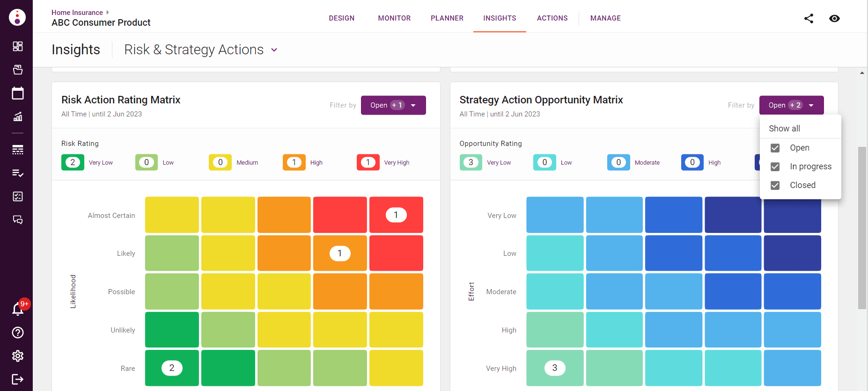Screen dimensions: 868x391
Task: Open notifications bell with 9+ badge
Action: pyautogui.click(x=18, y=309)
